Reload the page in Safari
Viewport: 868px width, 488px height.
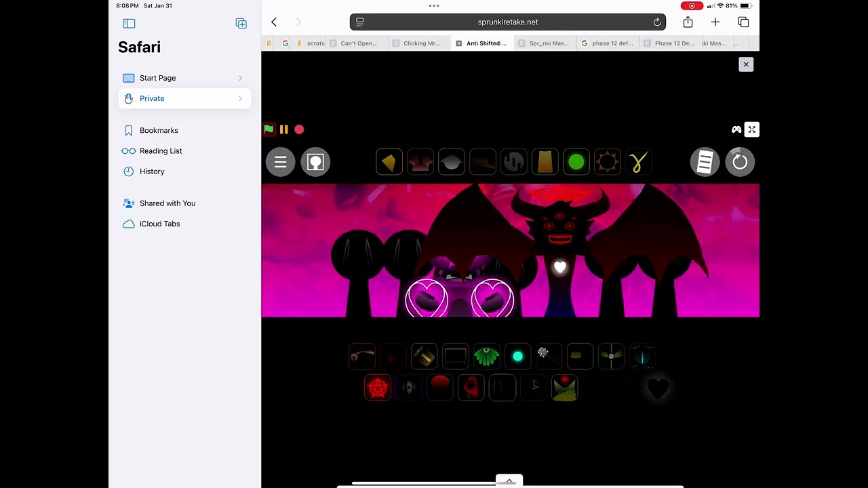point(656,22)
